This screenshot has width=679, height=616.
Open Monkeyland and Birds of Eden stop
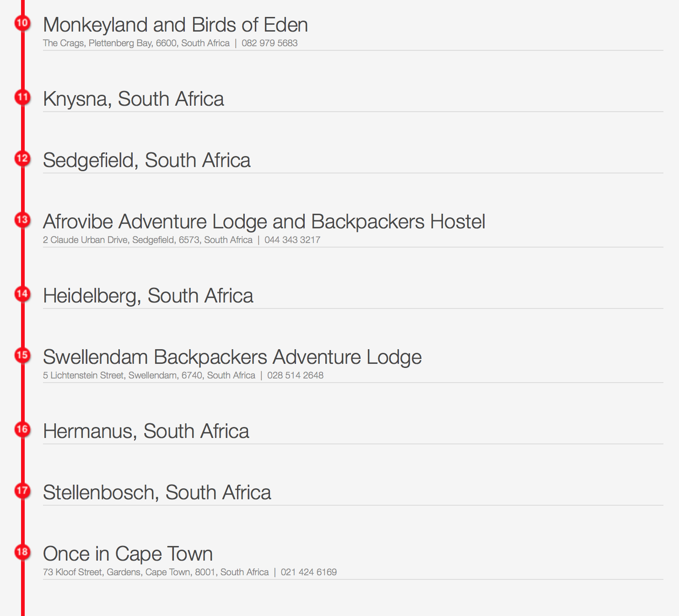click(175, 25)
